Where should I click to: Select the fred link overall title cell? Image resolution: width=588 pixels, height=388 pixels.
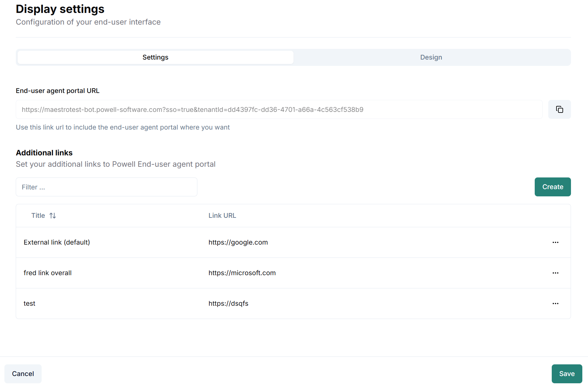coord(48,273)
